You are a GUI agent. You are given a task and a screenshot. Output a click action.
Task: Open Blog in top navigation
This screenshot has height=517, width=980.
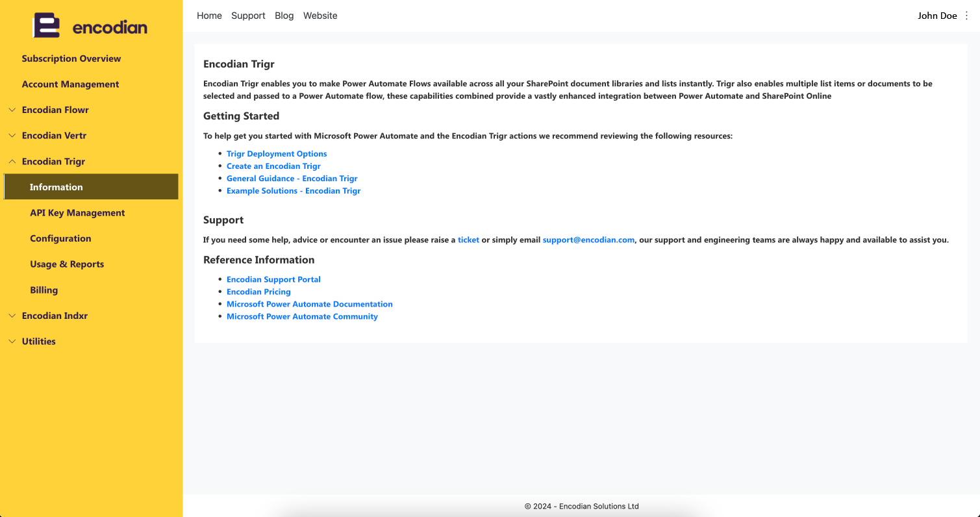tap(284, 16)
